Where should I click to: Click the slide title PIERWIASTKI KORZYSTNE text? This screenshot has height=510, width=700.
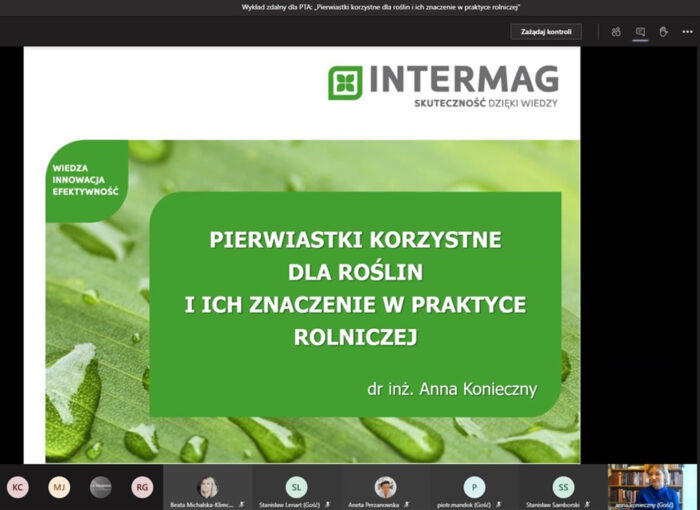pos(356,241)
